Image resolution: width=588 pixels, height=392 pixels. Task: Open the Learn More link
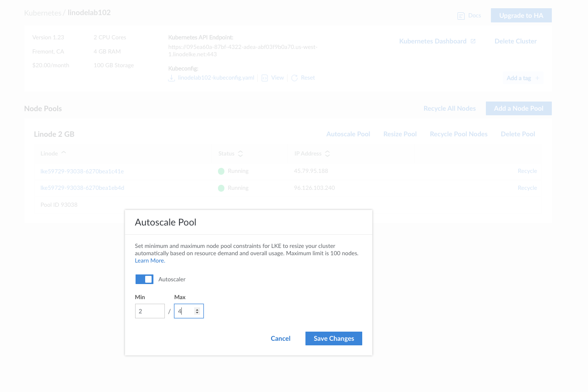click(x=150, y=261)
